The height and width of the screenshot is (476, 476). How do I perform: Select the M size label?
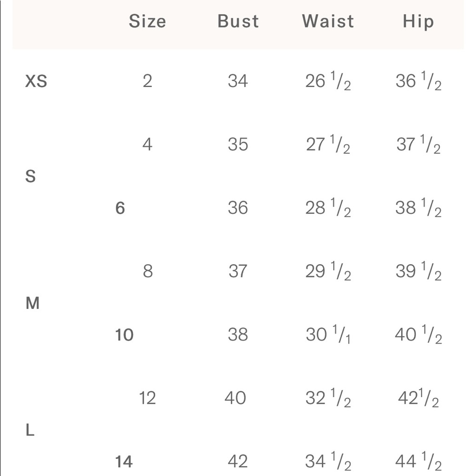(32, 303)
